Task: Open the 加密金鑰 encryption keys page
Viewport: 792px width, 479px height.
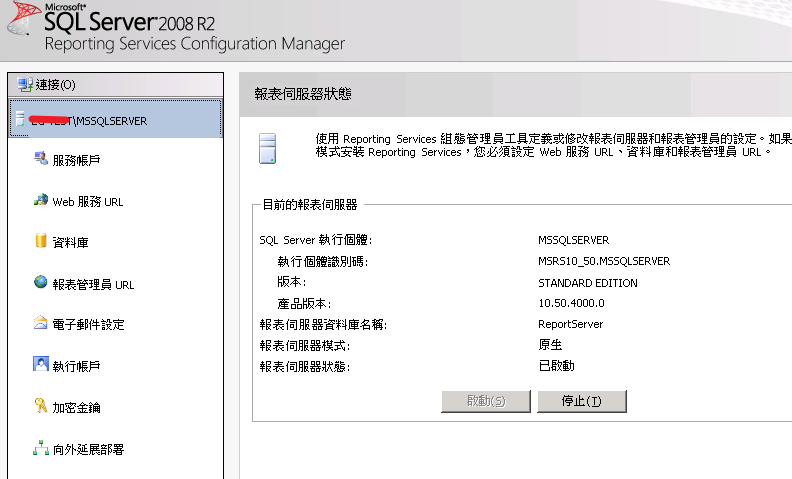Action: [76, 407]
